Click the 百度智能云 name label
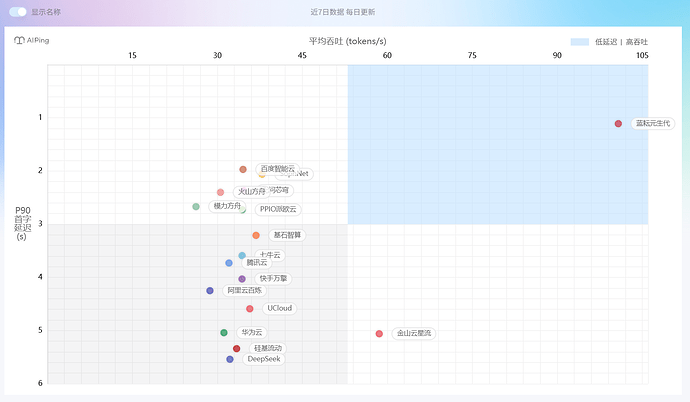Image resolution: width=690 pixels, height=402 pixels. [277, 169]
